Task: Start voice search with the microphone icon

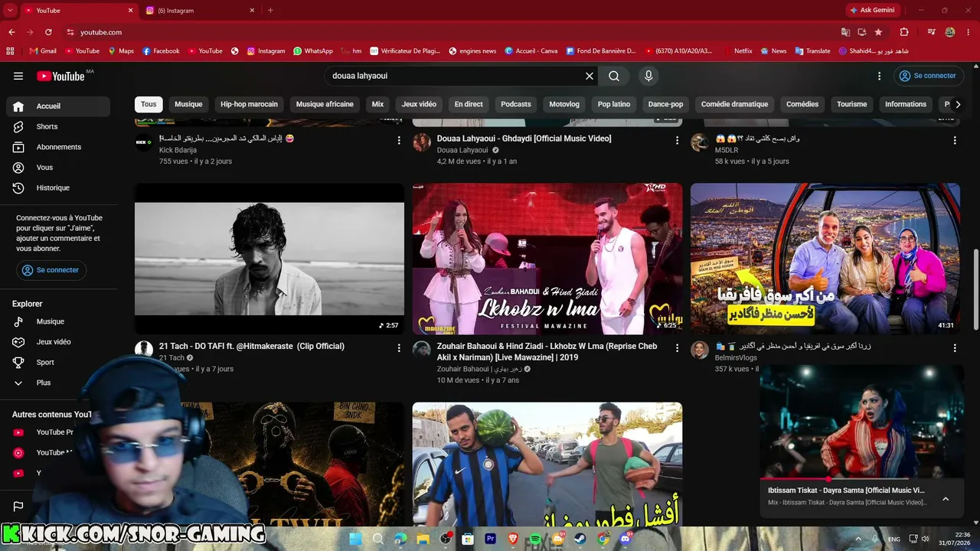Action: click(648, 76)
